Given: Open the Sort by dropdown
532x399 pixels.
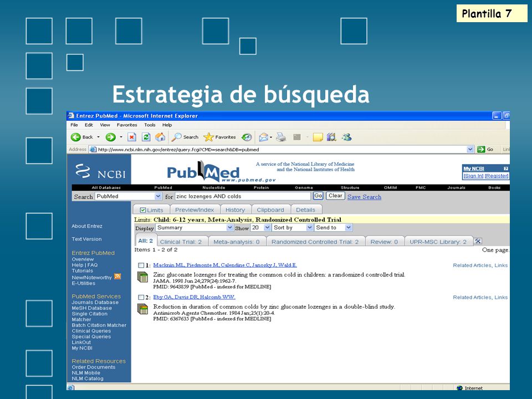Looking at the screenshot, I should (310, 227).
